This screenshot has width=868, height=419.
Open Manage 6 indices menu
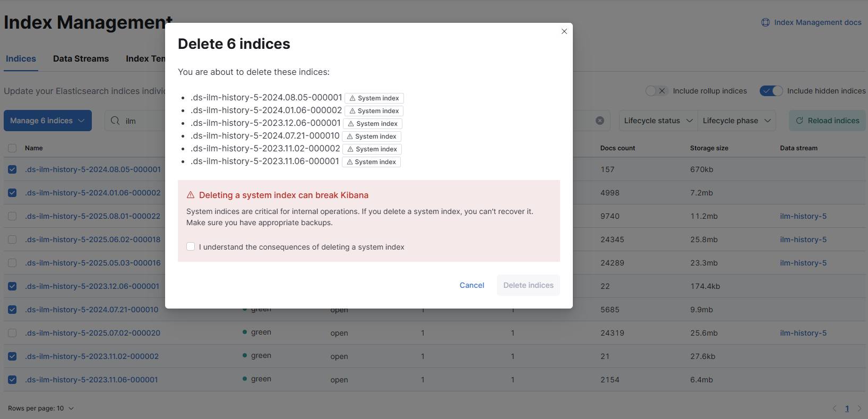pyautogui.click(x=48, y=121)
